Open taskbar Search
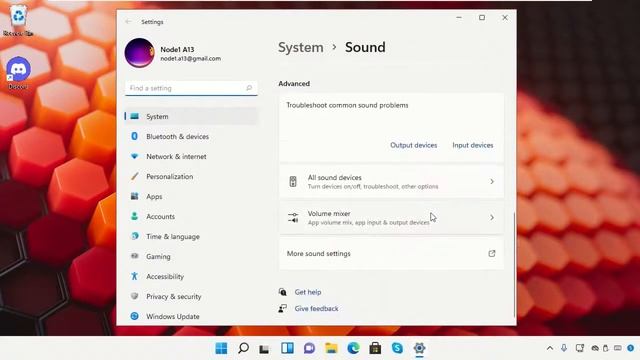This screenshot has height=360, width=640. point(243,348)
